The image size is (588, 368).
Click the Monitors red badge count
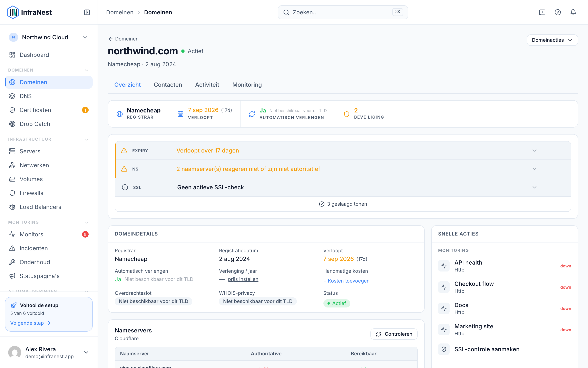click(85, 234)
